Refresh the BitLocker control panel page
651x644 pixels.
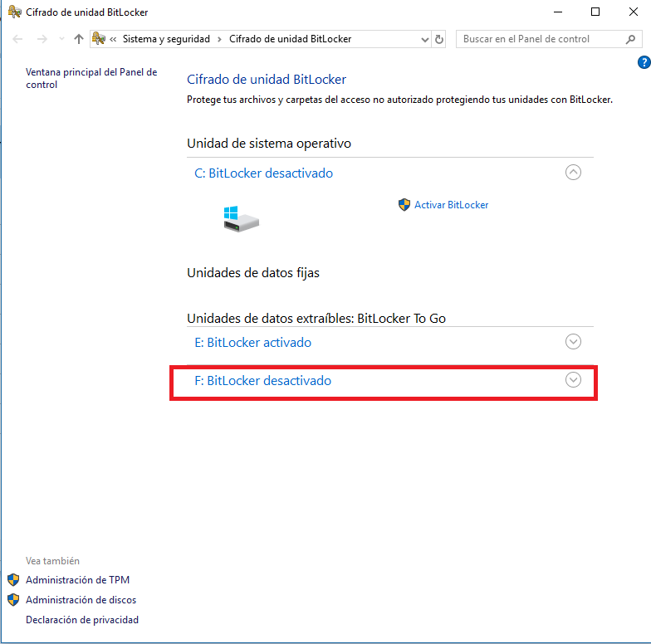[439, 39]
